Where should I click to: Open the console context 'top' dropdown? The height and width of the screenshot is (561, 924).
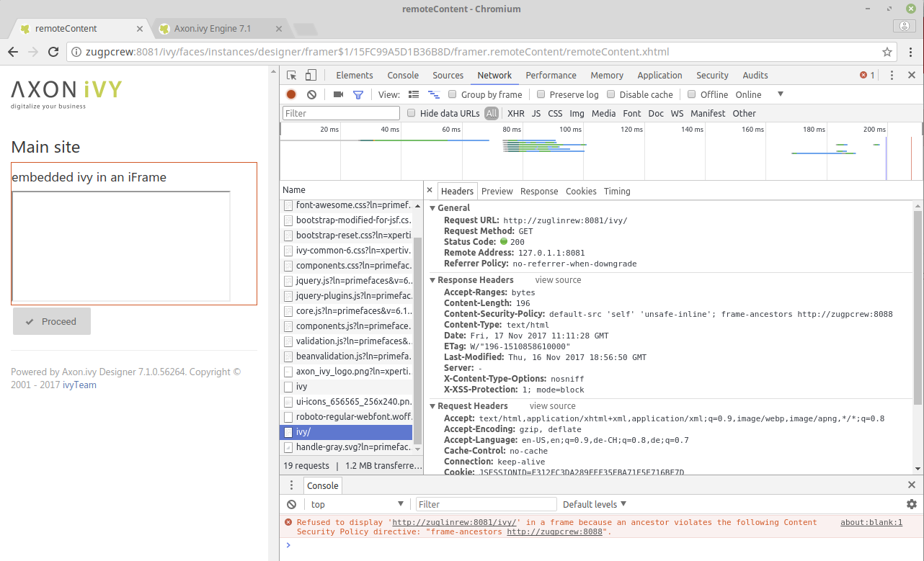357,504
